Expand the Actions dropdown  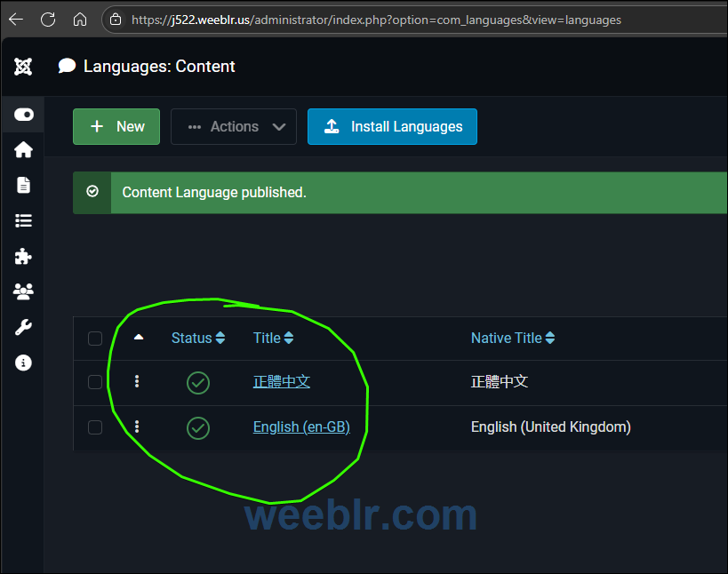tap(234, 126)
